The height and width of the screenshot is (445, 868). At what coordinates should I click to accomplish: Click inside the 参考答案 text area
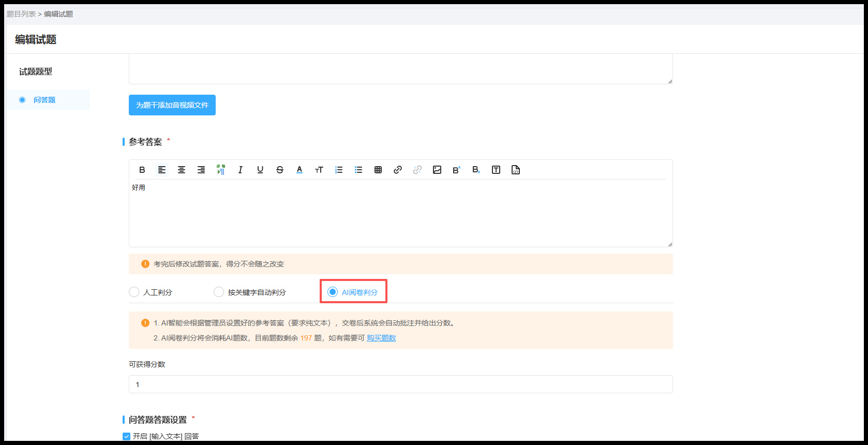[401, 213]
